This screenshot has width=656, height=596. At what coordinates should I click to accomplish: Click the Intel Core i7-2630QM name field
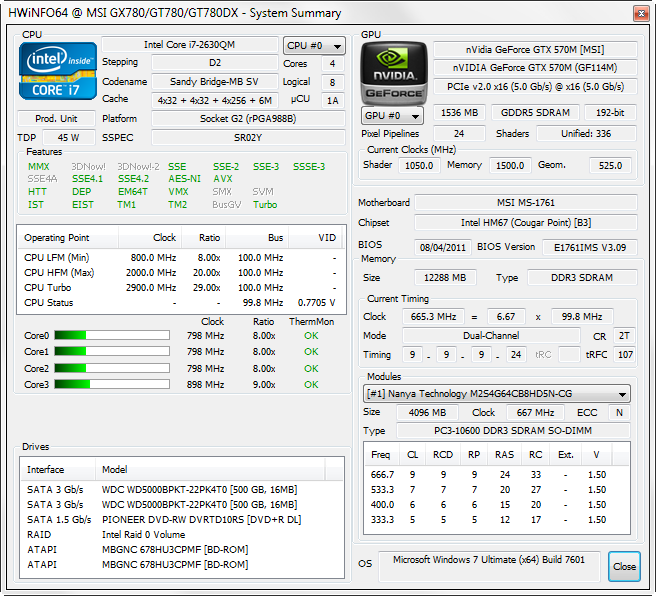click(190, 45)
